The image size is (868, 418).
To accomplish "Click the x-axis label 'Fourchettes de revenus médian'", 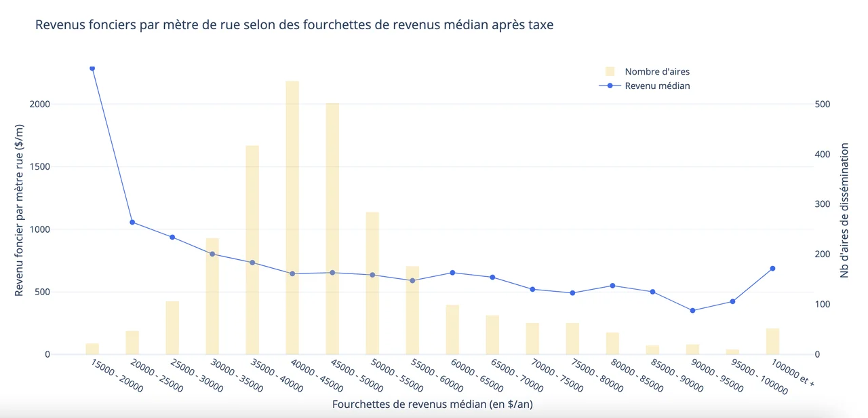I will click(x=432, y=404).
